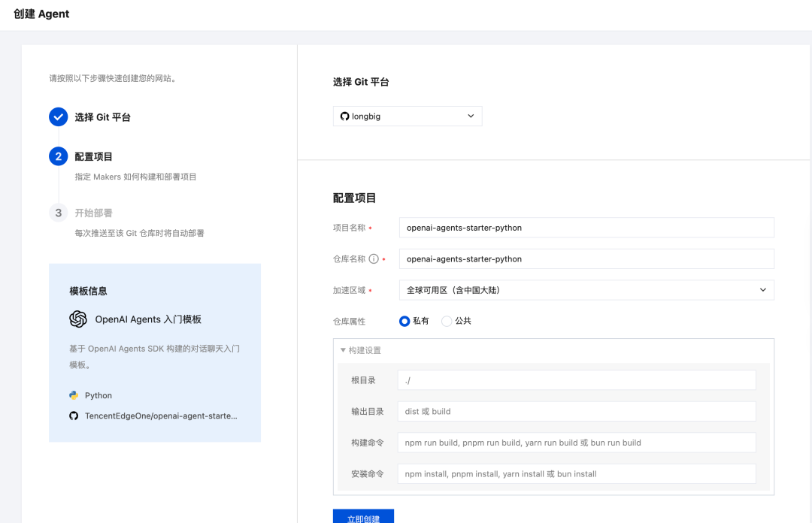Image resolution: width=812 pixels, height=523 pixels.
Task: Select the 私有 radio button
Action: (404, 321)
